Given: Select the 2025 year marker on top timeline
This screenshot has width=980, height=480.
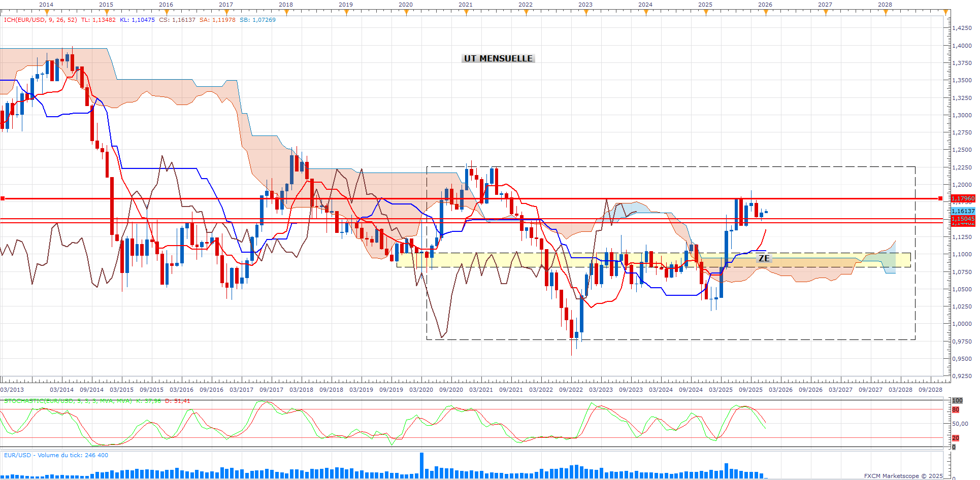Looking at the screenshot, I should [705, 5].
